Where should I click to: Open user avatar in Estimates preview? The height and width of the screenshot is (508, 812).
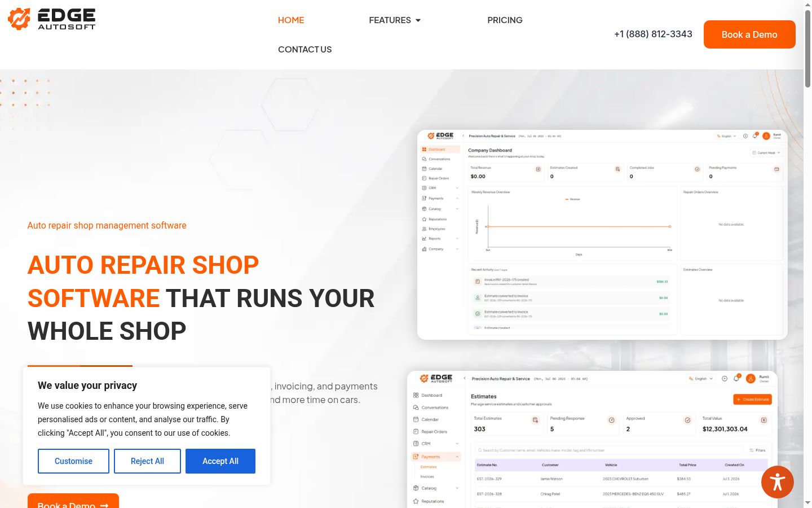[751, 379]
